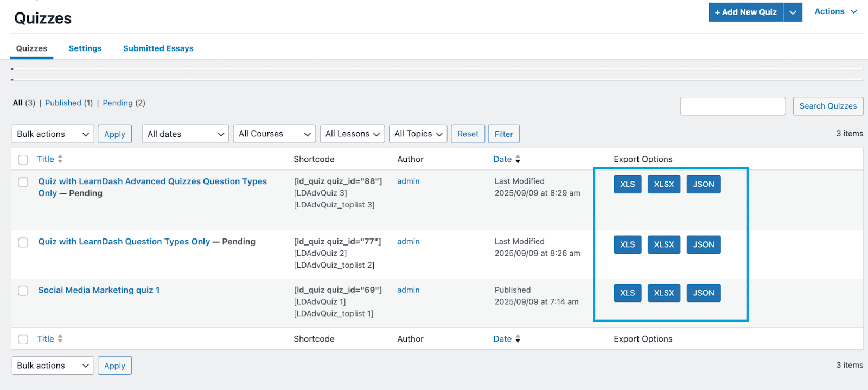Click the Search Quizzes button
Screen dimensions: 868x390
pyautogui.click(x=828, y=106)
